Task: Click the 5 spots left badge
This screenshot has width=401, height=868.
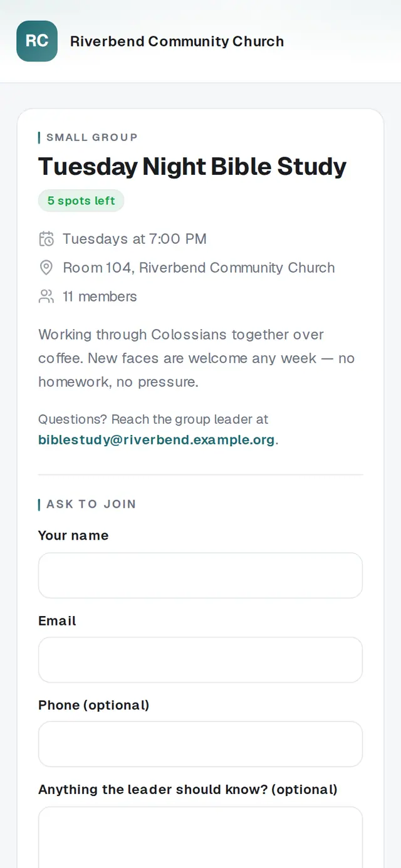Action: [81, 201]
